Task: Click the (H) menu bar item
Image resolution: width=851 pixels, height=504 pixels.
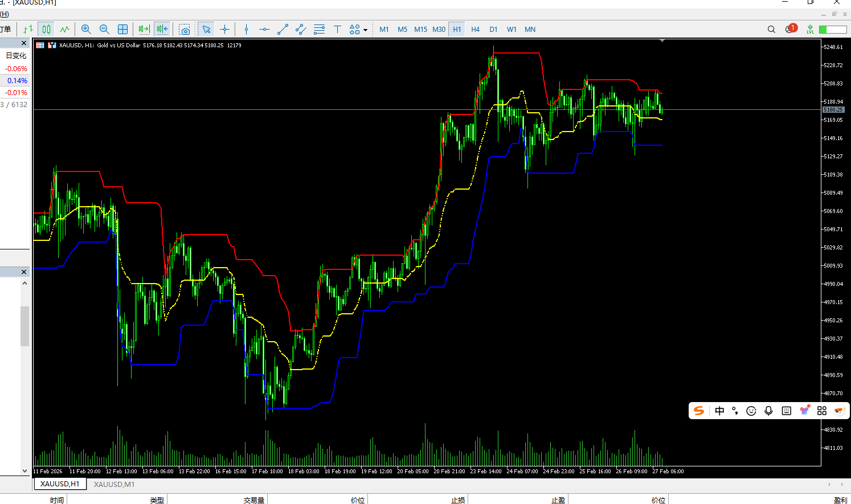Action: (x=5, y=14)
